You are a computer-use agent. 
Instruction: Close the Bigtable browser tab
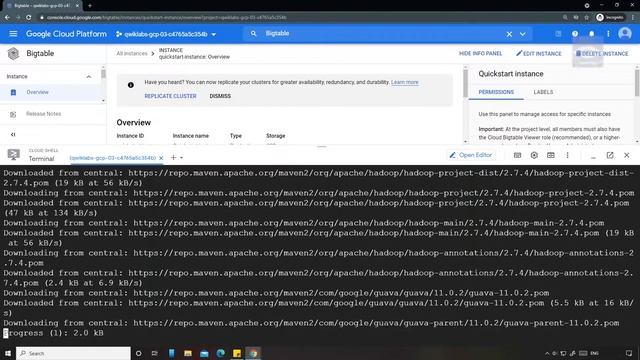pyautogui.click(x=77, y=6)
